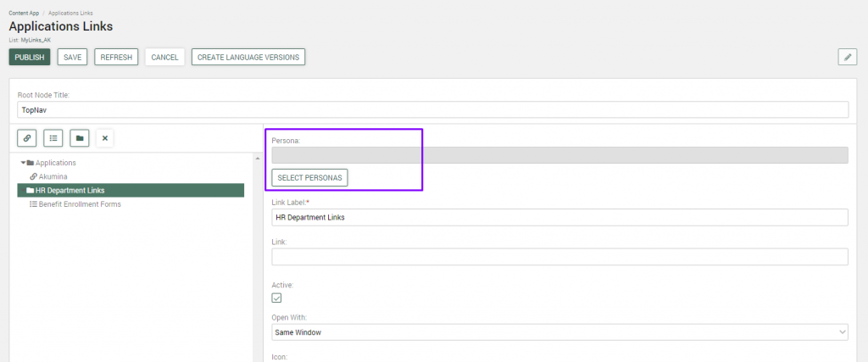Click the pencil edit icon at top right
Image resolution: width=868 pixels, height=362 pixels.
(x=847, y=57)
